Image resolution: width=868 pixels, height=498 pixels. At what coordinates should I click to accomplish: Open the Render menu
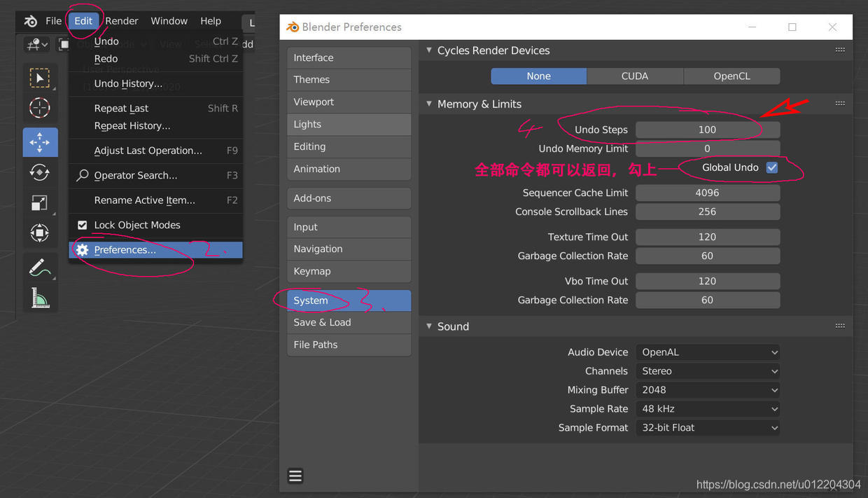click(122, 21)
